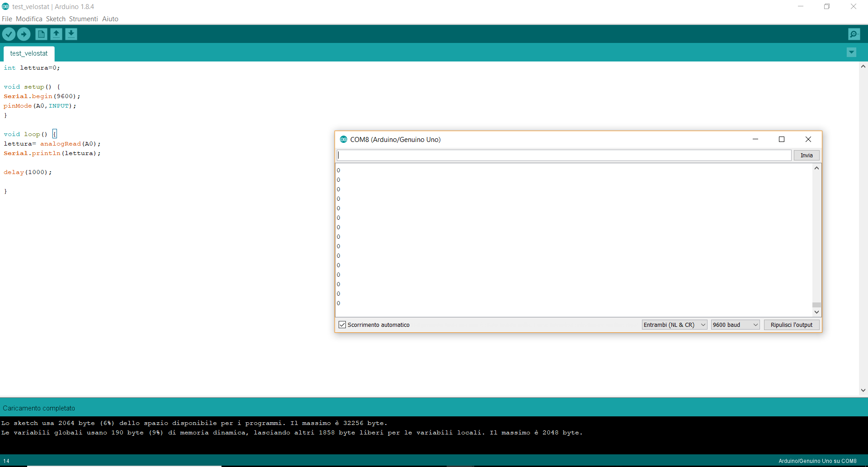Open the line ending dropdown Entrambi (NL & CR)
The image size is (868, 467).
coord(675,325)
